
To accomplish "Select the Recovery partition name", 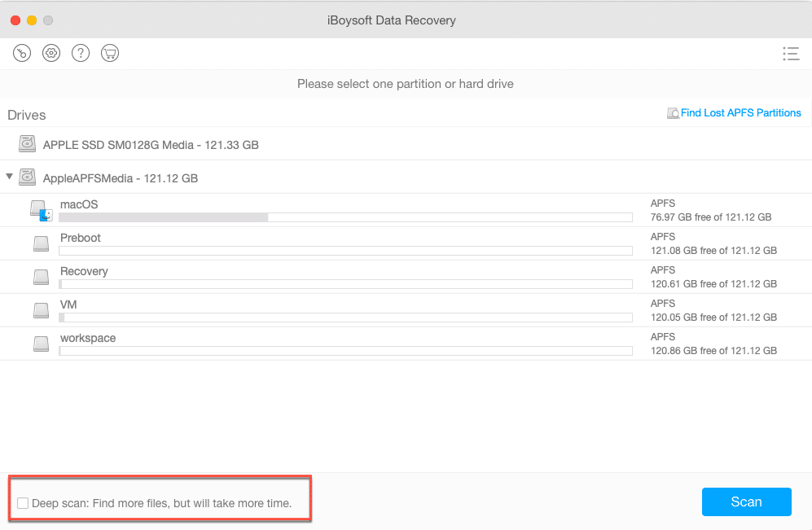I will [x=84, y=271].
